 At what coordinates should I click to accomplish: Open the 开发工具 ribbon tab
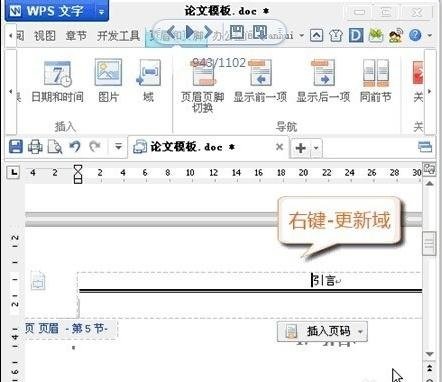pos(118,35)
